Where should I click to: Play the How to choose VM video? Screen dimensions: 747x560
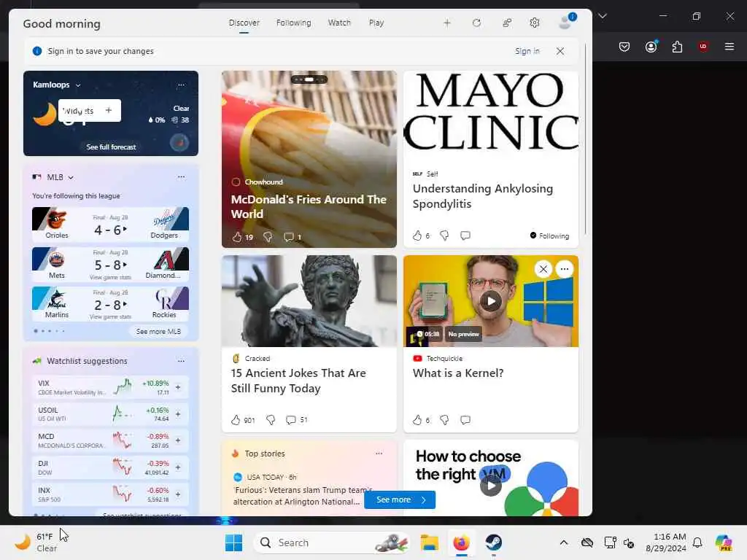(x=491, y=486)
